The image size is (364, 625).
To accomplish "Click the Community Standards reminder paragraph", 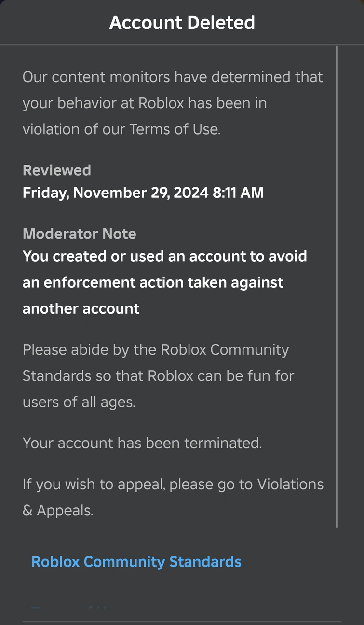I will (158, 375).
